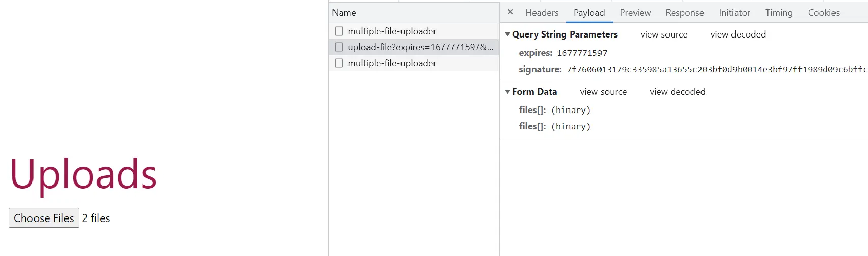Click the Name column header
The height and width of the screenshot is (256, 868).
click(x=344, y=13)
